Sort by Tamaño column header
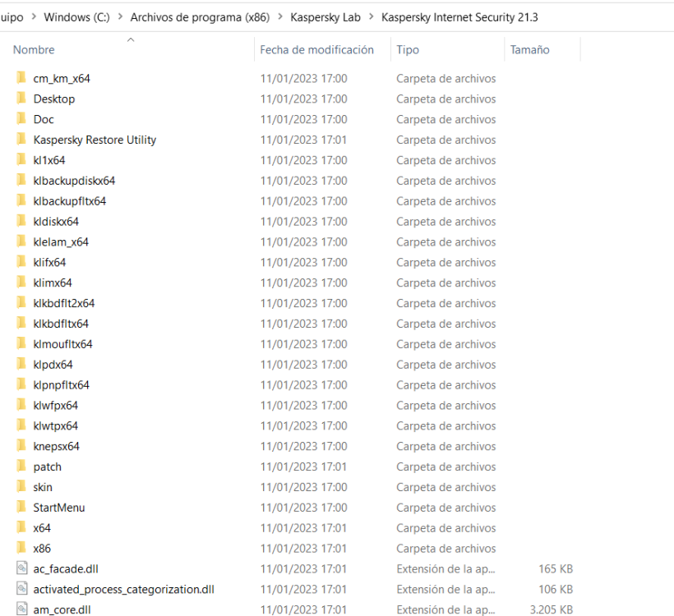The width and height of the screenshot is (674, 616). coord(529,50)
